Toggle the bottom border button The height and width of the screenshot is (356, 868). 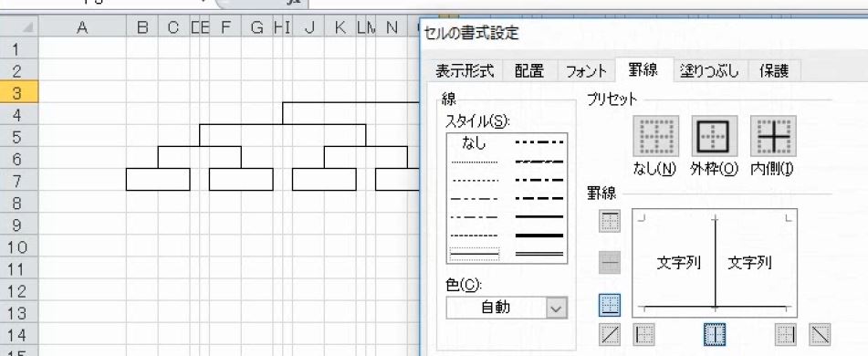(x=610, y=305)
